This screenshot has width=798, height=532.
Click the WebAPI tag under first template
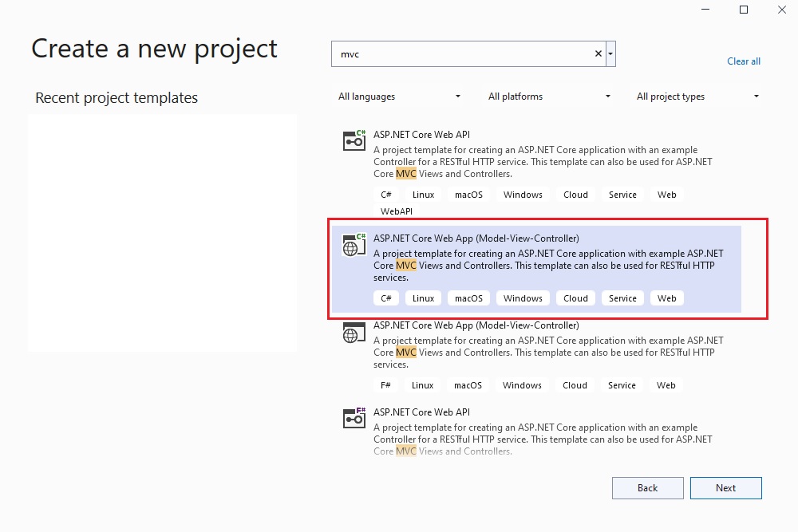[x=397, y=211]
